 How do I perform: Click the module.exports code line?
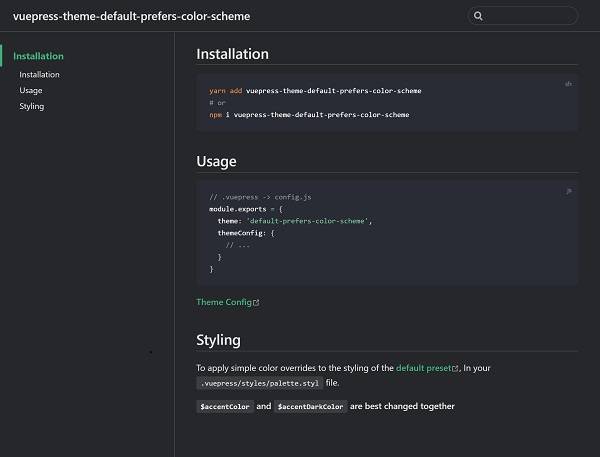pos(245,209)
